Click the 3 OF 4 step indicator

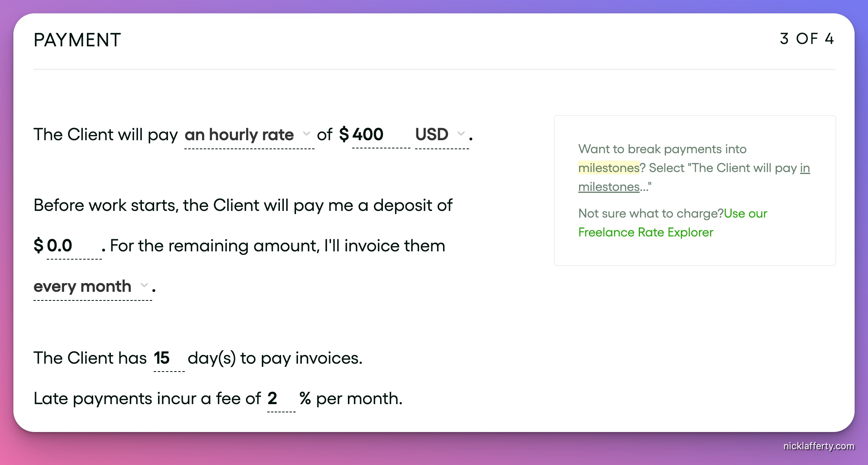[807, 39]
